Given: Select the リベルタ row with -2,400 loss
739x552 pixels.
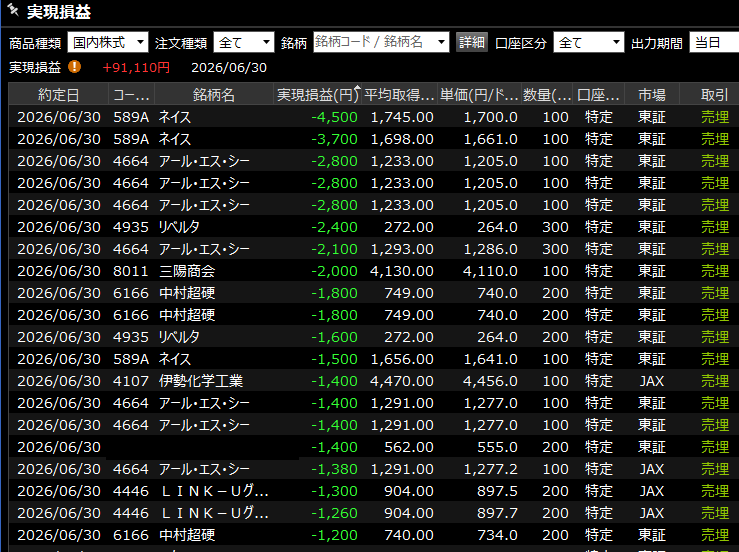Looking at the screenshot, I should point(374,227).
